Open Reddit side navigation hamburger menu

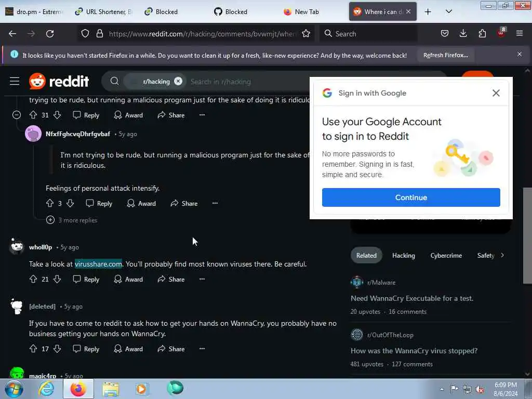pyautogui.click(x=15, y=82)
